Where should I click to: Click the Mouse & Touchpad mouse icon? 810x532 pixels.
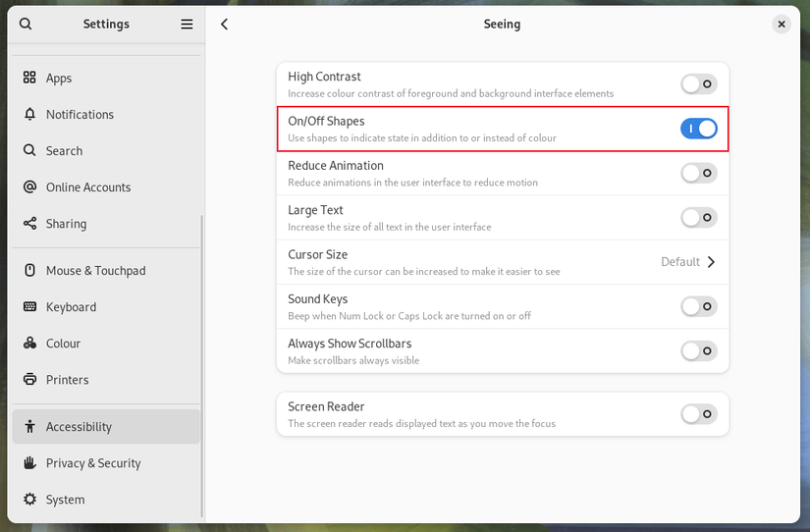[30, 270]
